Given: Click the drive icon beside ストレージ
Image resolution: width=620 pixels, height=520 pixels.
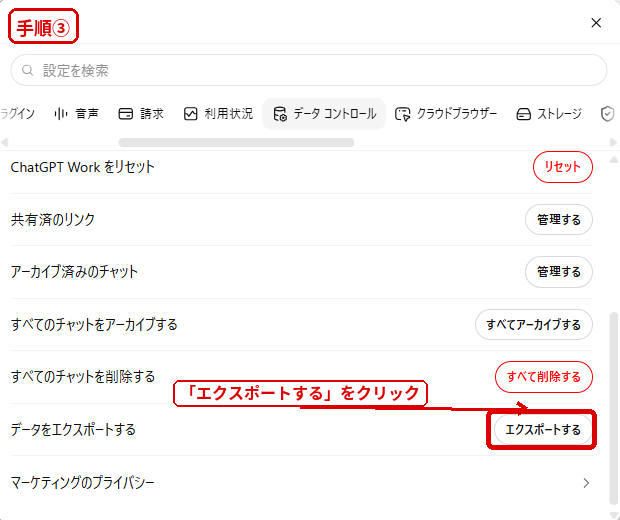Looking at the screenshot, I should coord(524,114).
